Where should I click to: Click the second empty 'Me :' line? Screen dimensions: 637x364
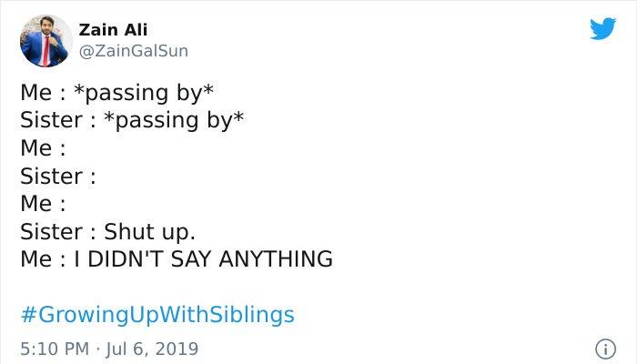pyautogui.click(x=43, y=204)
